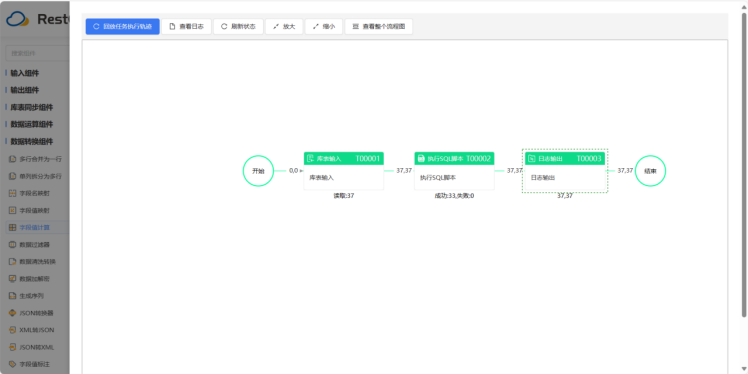
Task: Click the 成功:33,失败:0 status text
Action: tap(454, 196)
